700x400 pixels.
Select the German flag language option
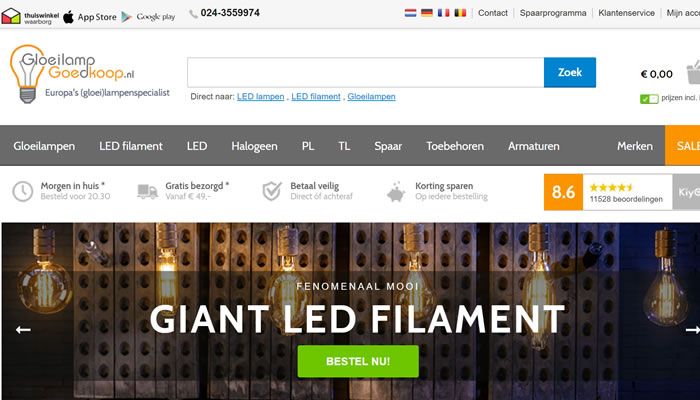[427, 13]
